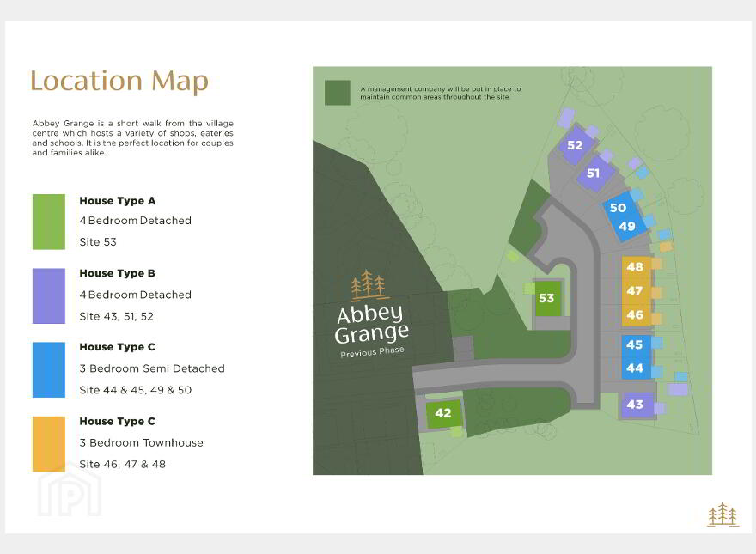Select site 45 on the map
Viewport: 756px width, 554px height.
635,344
